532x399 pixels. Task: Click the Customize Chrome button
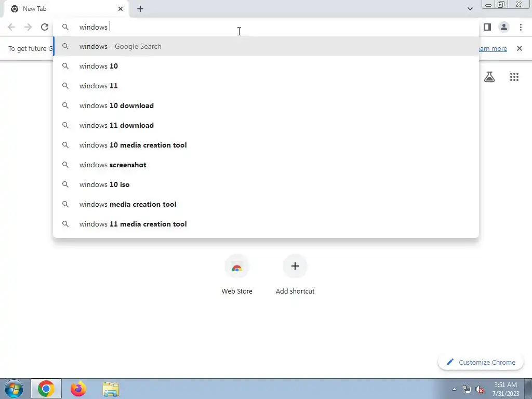click(481, 362)
